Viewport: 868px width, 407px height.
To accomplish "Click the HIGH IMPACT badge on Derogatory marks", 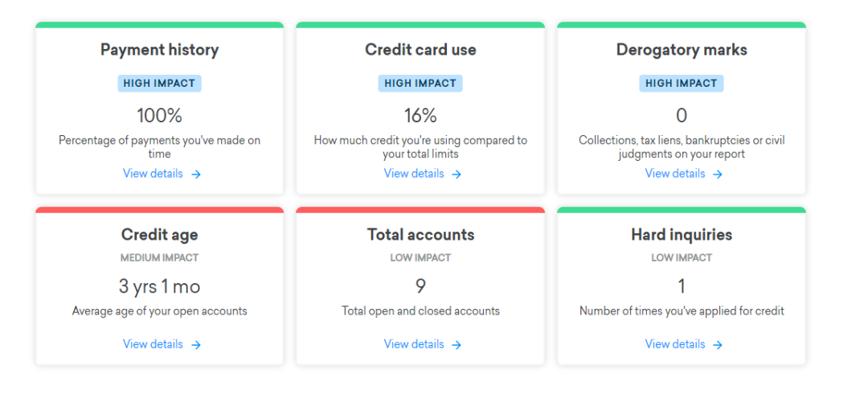I will coord(682,84).
